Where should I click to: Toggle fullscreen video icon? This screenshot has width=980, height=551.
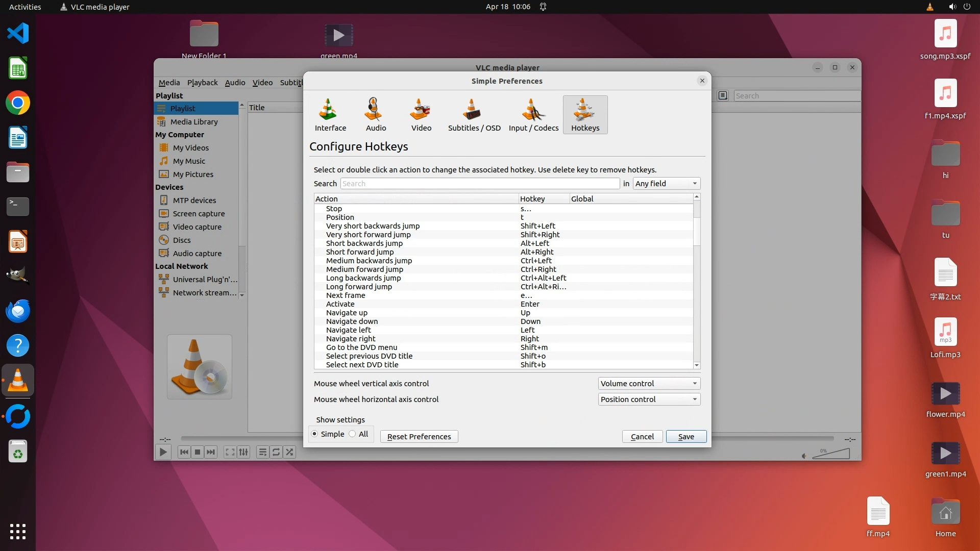(x=230, y=452)
